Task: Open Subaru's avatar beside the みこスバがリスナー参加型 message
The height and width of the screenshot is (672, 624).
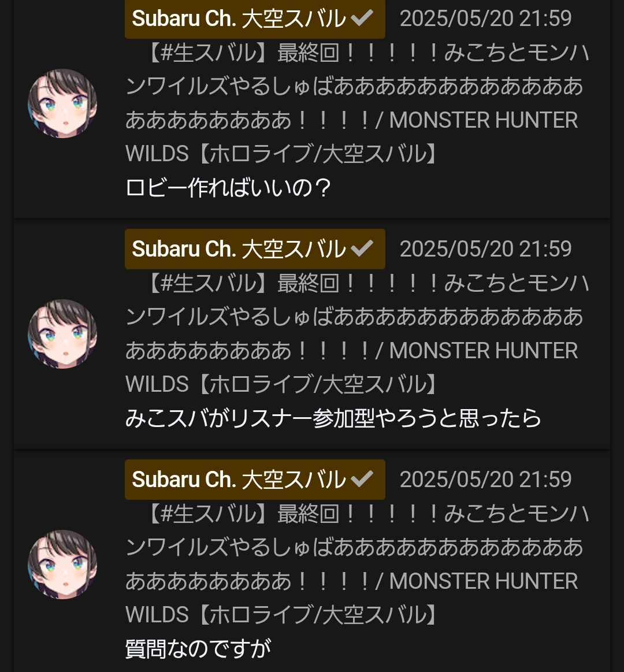Action: pos(62,334)
